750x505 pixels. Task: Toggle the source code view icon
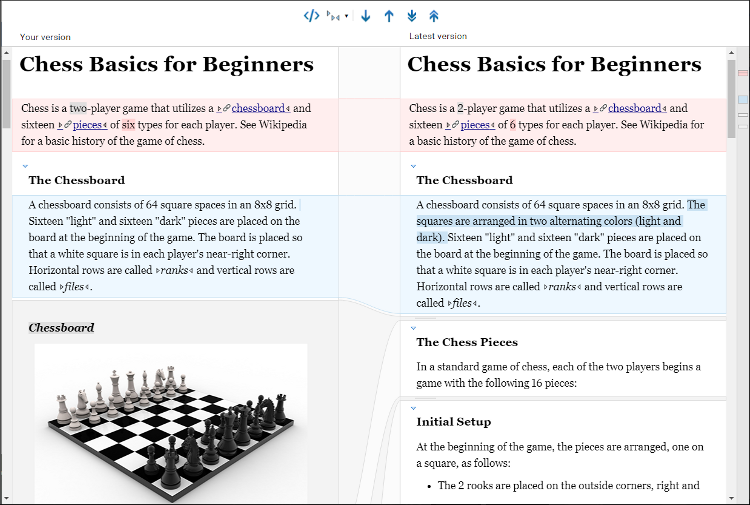click(311, 16)
